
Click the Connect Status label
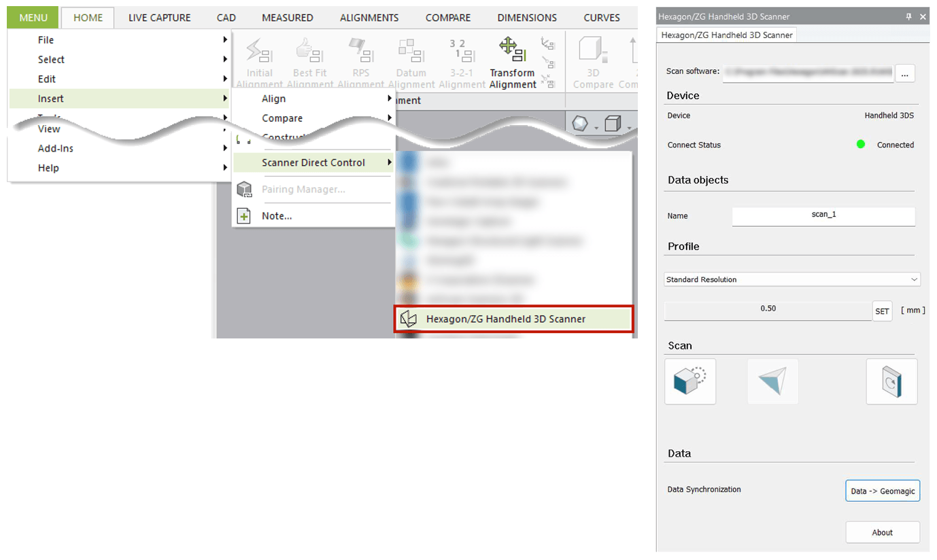point(694,145)
